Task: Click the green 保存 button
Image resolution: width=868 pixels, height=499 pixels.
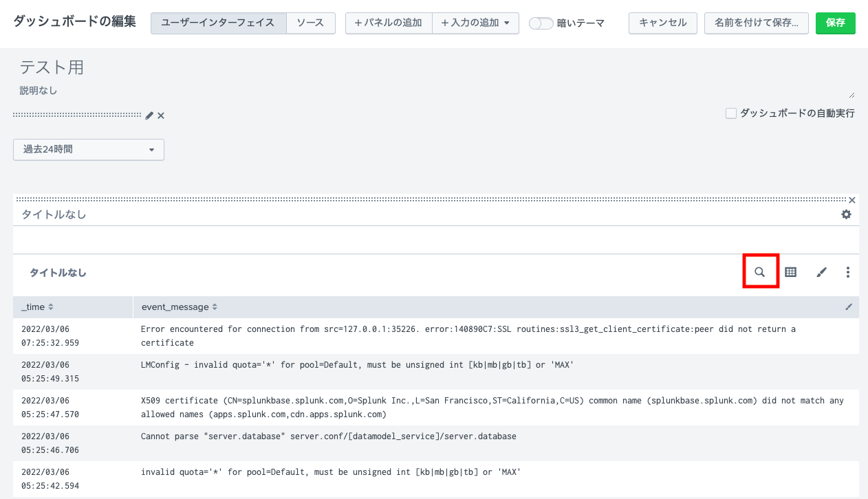Action: [836, 23]
